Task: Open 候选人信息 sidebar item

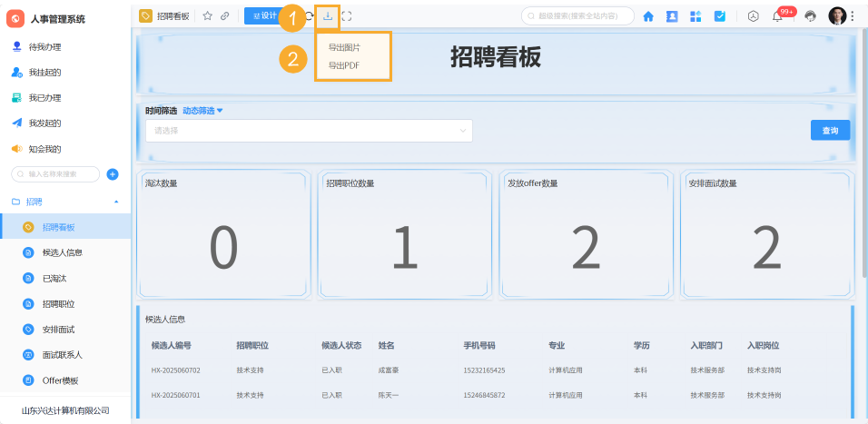Action: (65, 252)
